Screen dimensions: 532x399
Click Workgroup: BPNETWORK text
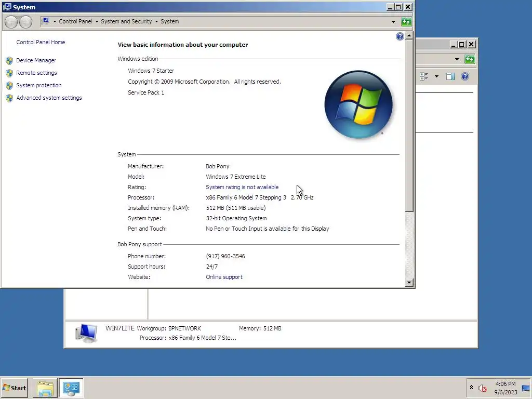click(x=169, y=328)
